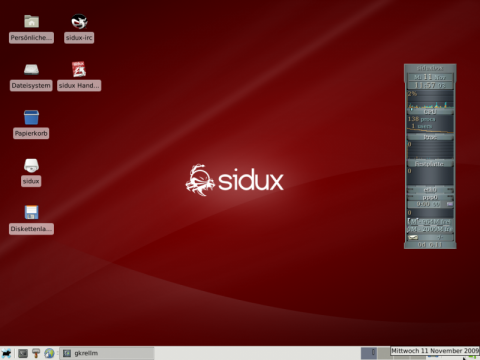Screen dimensions: 480x360
Task: Switch to the second workspace in pager
Action: click(384, 353)
